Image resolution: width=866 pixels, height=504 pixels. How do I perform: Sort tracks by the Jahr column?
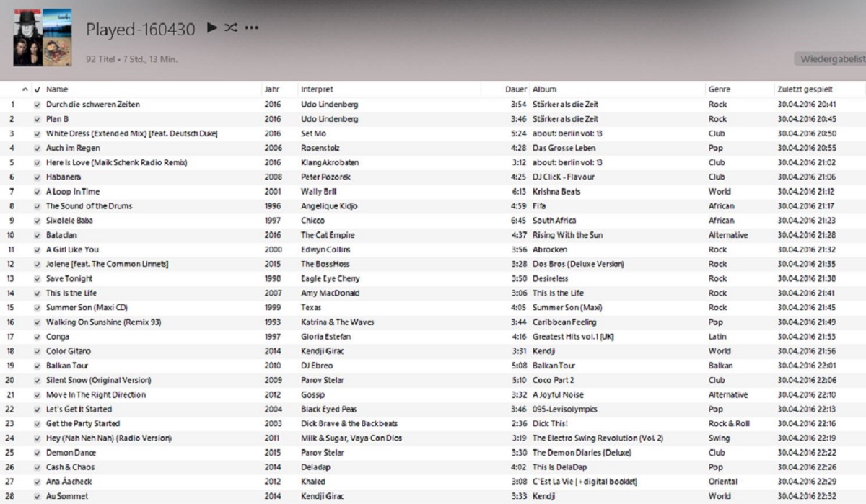point(271,89)
